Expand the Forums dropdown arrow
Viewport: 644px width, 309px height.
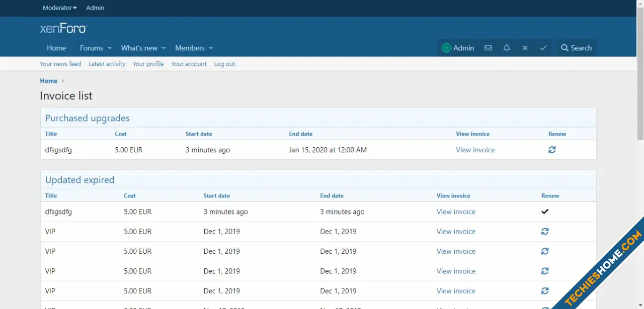coord(109,48)
